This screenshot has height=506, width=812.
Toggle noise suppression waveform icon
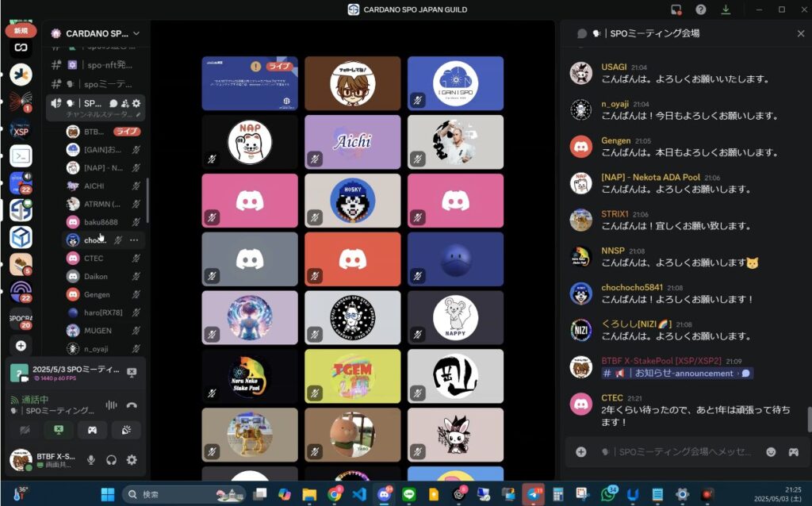(111, 405)
